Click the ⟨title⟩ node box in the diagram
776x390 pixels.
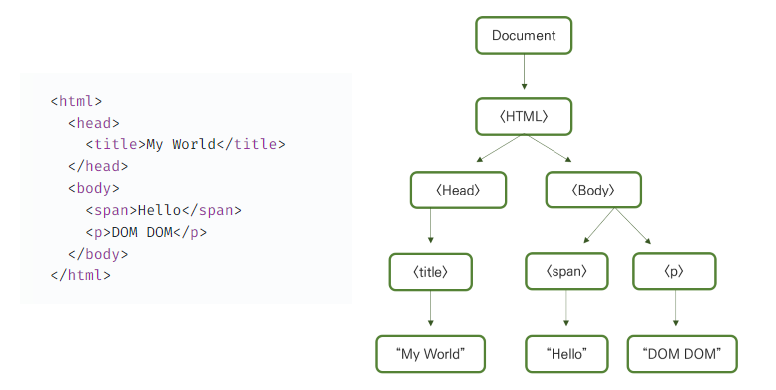pos(431,272)
